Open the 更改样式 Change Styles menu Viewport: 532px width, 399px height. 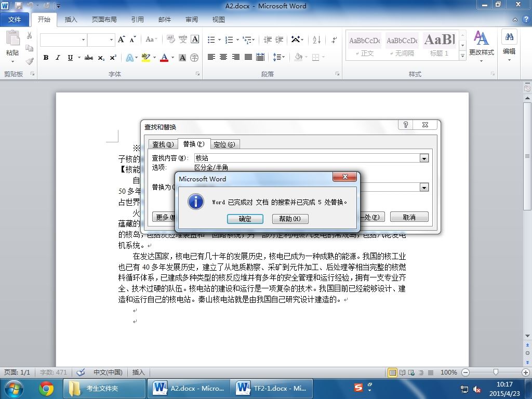point(482,46)
